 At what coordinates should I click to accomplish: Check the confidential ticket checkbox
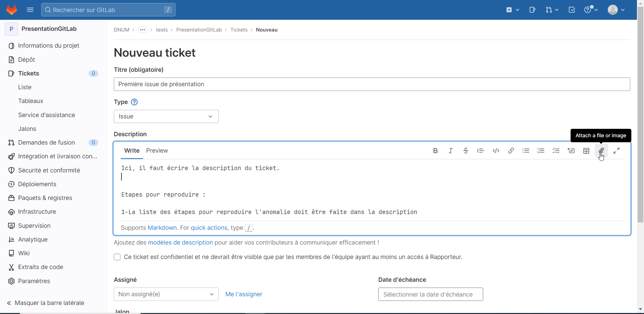117,257
